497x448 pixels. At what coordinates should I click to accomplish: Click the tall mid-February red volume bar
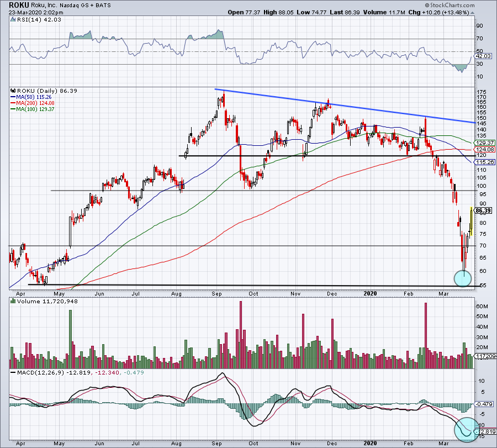426,335
